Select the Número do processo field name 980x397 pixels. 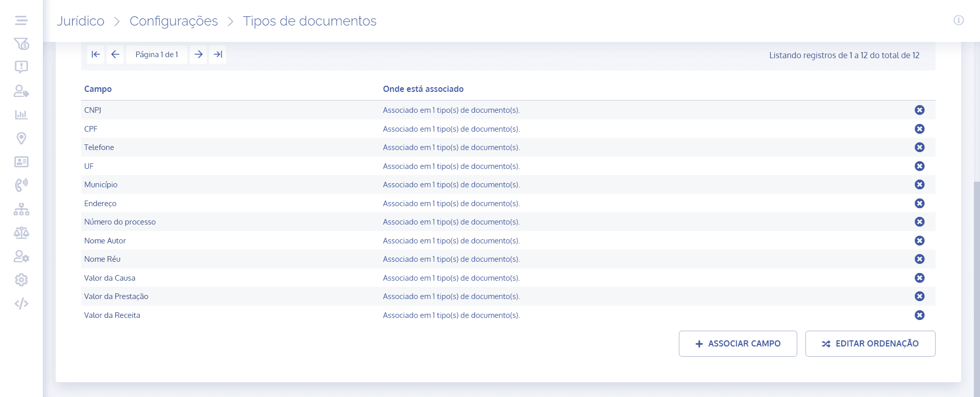pyautogui.click(x=120, y=221)
